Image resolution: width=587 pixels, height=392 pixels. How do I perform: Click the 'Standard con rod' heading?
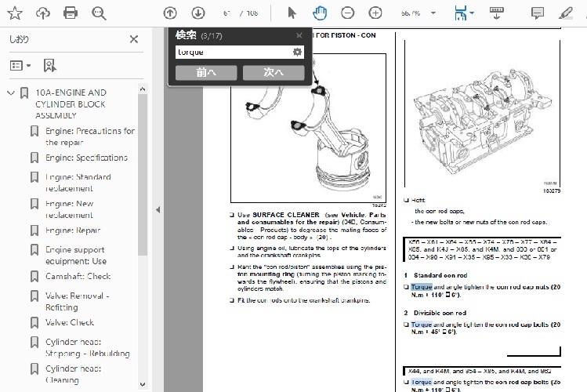tap(440, 275)
